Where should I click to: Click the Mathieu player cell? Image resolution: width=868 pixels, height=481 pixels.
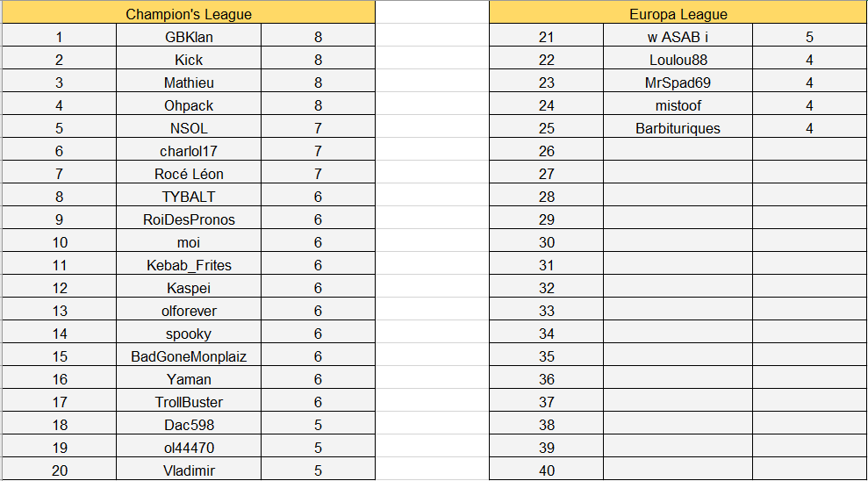point(189,83)
